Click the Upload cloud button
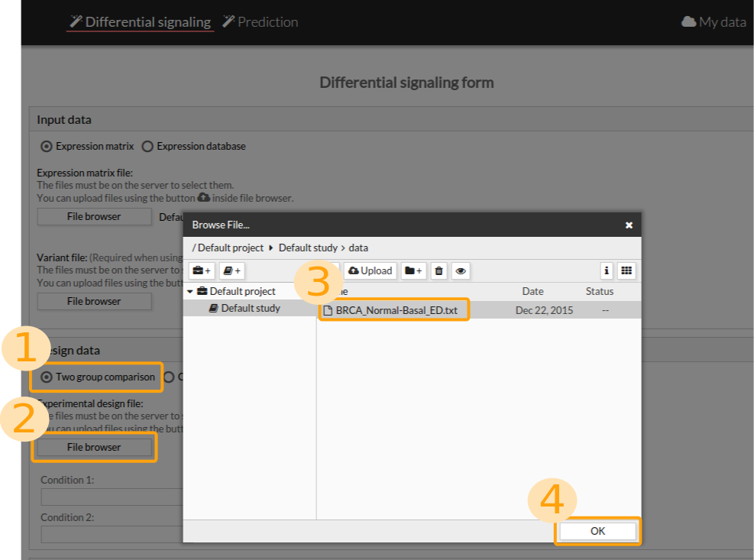 click(371, 270)
